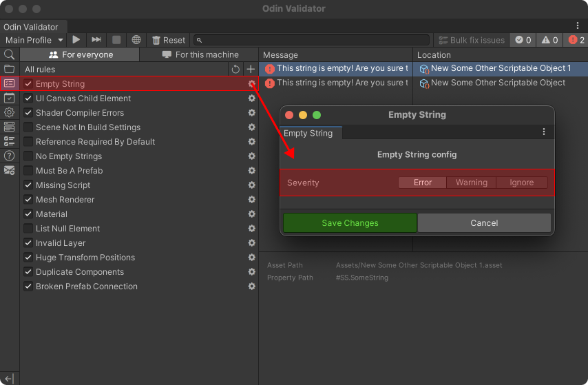Click the reset all rules circular arrow
This screenshot has width=588, height=385.
235,69
